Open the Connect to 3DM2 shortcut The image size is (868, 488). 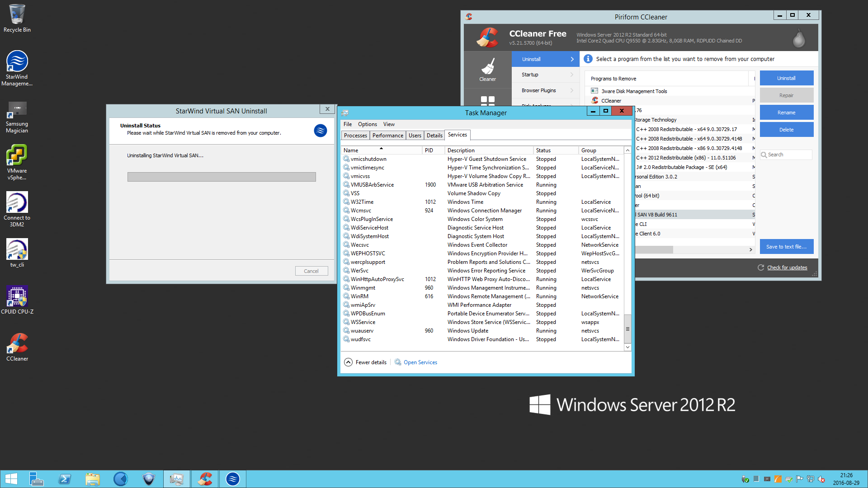click(x=17, y=209)
